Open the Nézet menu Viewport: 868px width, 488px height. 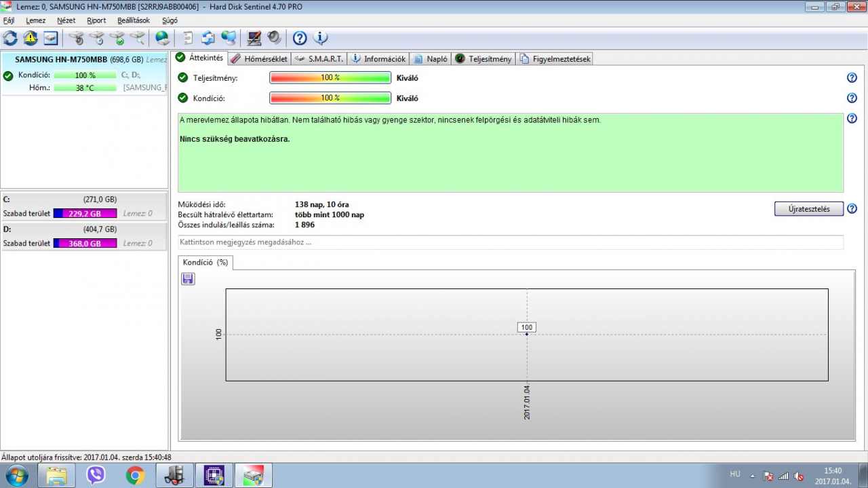pos(66,20)
